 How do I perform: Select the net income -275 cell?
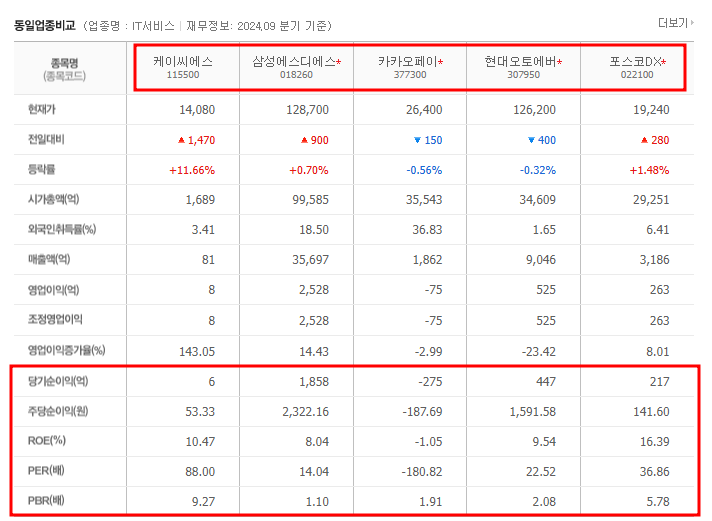pyautogui.click(x=430, y=382)
